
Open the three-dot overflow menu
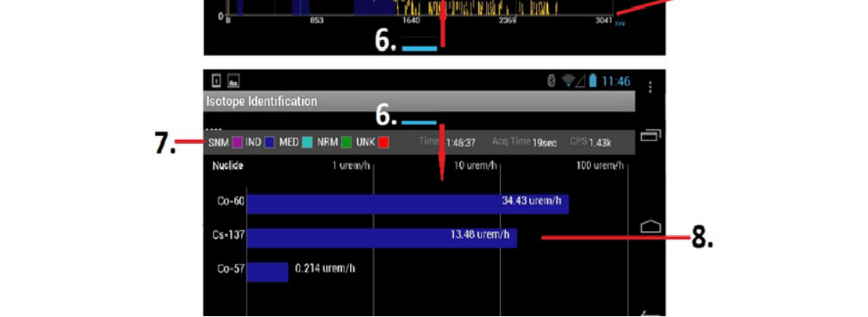(650, 88)
